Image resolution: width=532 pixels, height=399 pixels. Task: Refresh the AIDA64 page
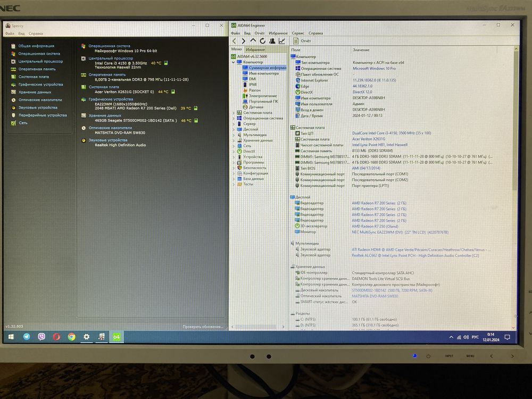[263, 41]
